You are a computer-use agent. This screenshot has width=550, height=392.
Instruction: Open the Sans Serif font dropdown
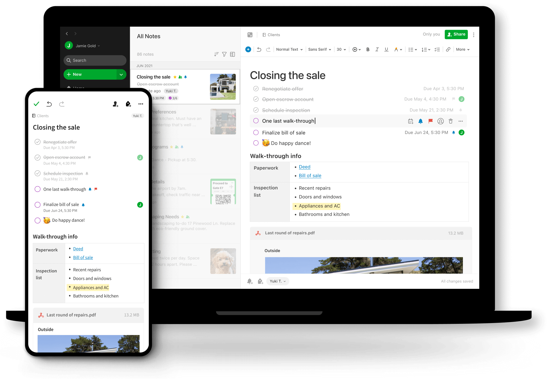coord(319,49)
